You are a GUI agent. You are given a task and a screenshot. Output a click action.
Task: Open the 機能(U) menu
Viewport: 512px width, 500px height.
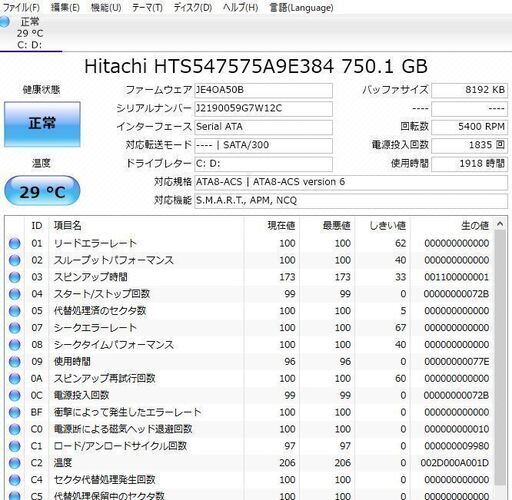tap(106, 7)
